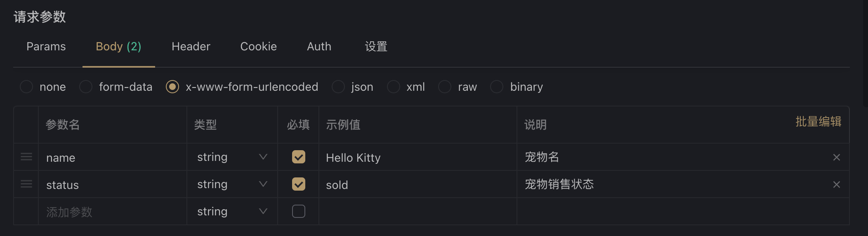Select the form-data body type
Viewport: 868px width, 236px height.
click(86, 87)
